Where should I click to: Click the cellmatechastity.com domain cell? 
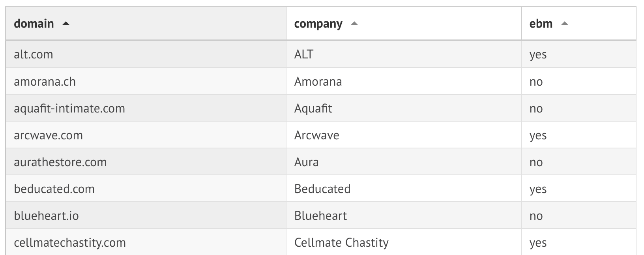coord(70,242)
